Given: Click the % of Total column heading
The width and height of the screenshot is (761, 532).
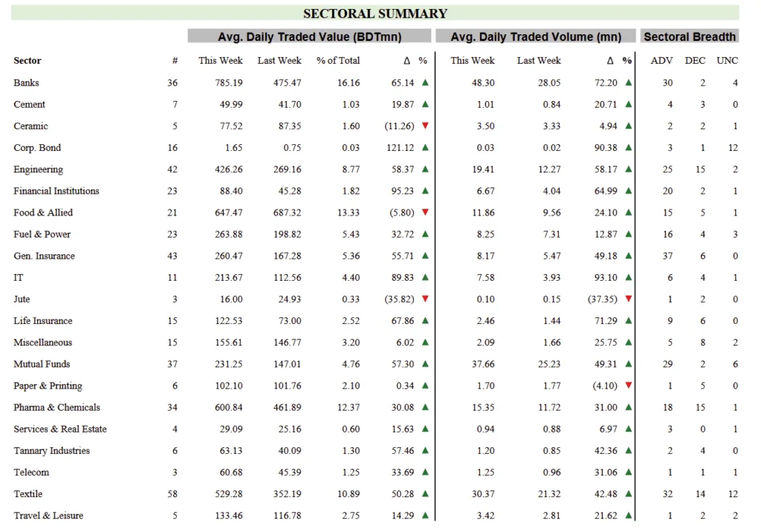Looking at the screenshot, I should tap(338, 60).
